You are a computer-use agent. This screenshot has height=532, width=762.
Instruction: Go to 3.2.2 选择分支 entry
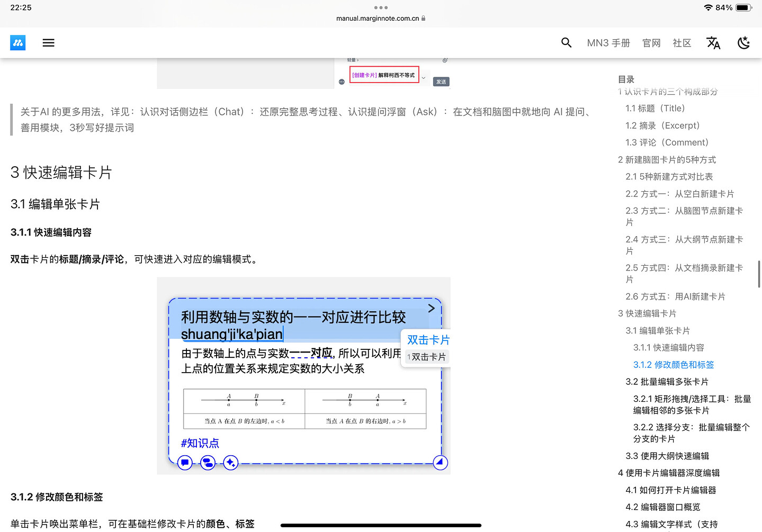click(x=692, y=433)
